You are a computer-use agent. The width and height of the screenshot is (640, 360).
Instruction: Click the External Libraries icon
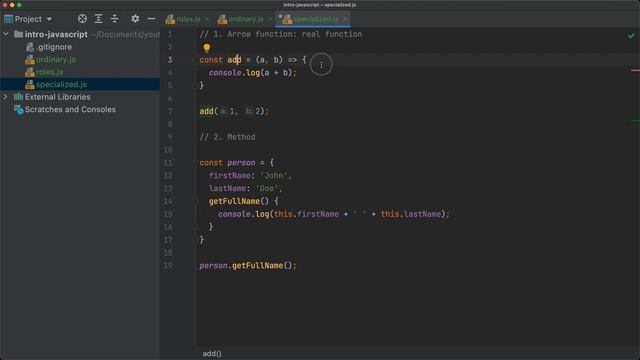18,97
